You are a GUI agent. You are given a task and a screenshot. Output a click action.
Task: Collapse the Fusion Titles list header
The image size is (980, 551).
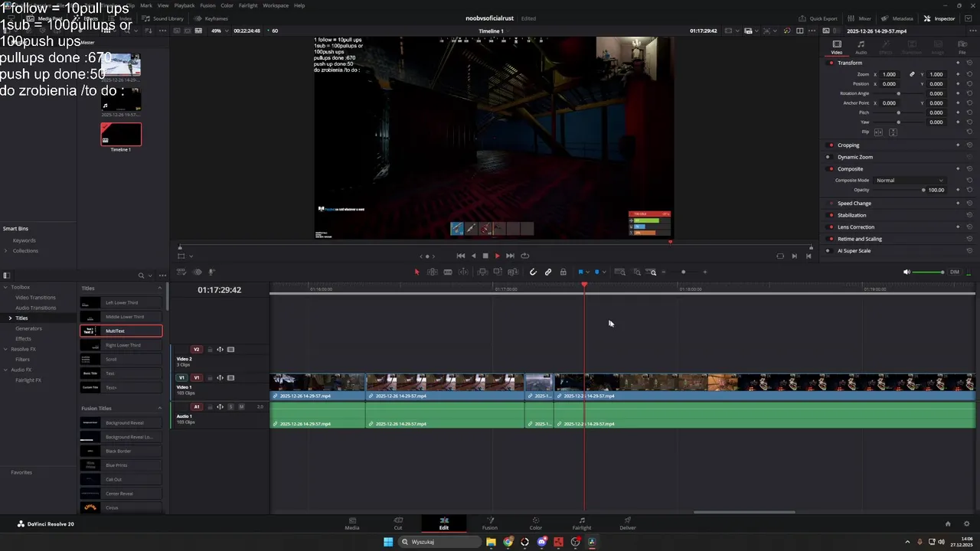point(160,408)
